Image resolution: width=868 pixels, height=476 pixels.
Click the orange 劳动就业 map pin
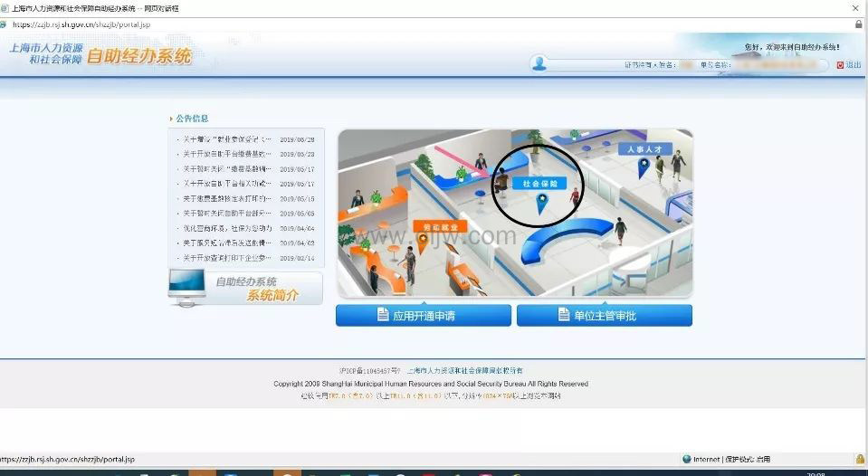coord(422,239)
